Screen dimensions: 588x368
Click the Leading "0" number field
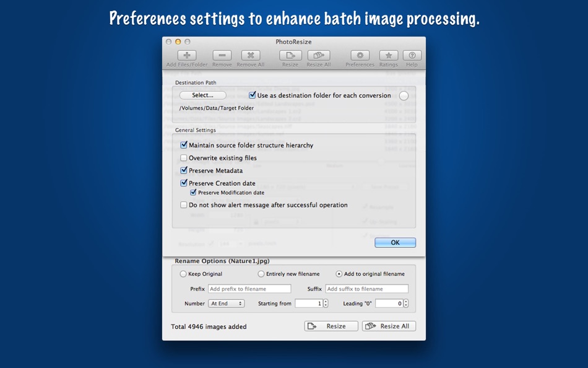tap(389, 304)
